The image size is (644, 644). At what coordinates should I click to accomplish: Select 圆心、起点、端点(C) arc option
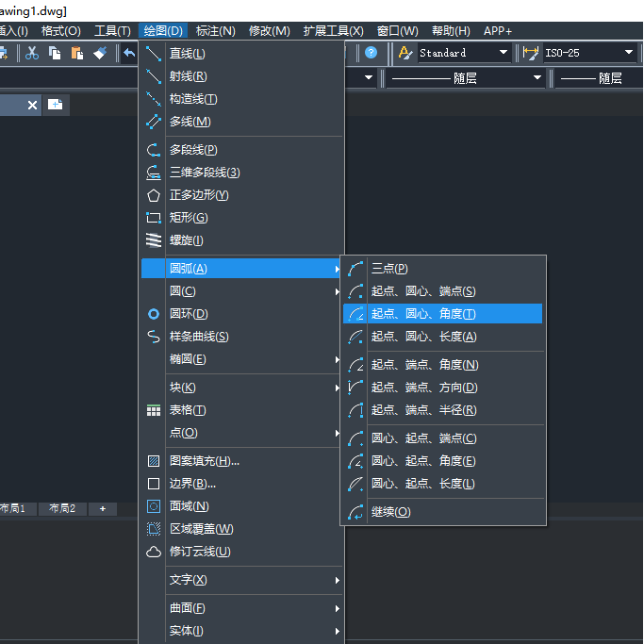(x=443, y=438)
